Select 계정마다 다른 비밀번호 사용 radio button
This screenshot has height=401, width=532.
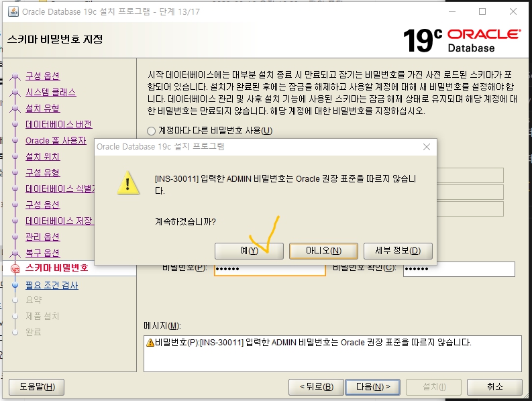point(152,131)
